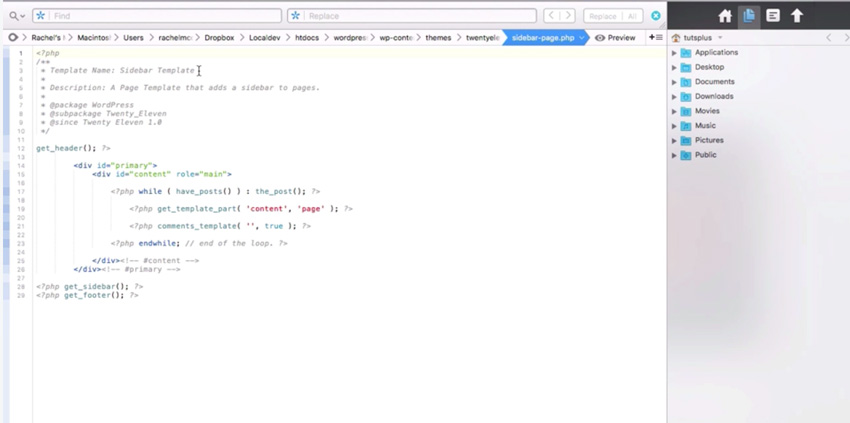Expand the Pictures folder

click(x=674, y=140)
